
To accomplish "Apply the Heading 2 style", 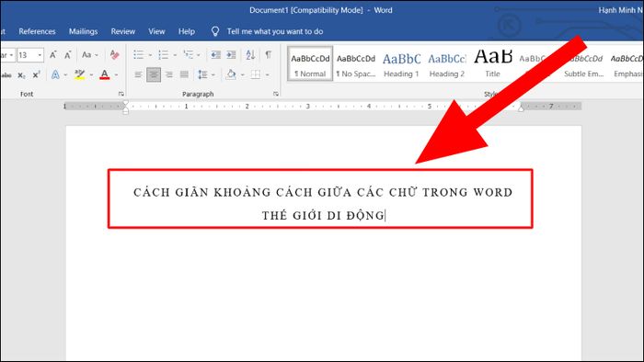I will click(447, 64).
